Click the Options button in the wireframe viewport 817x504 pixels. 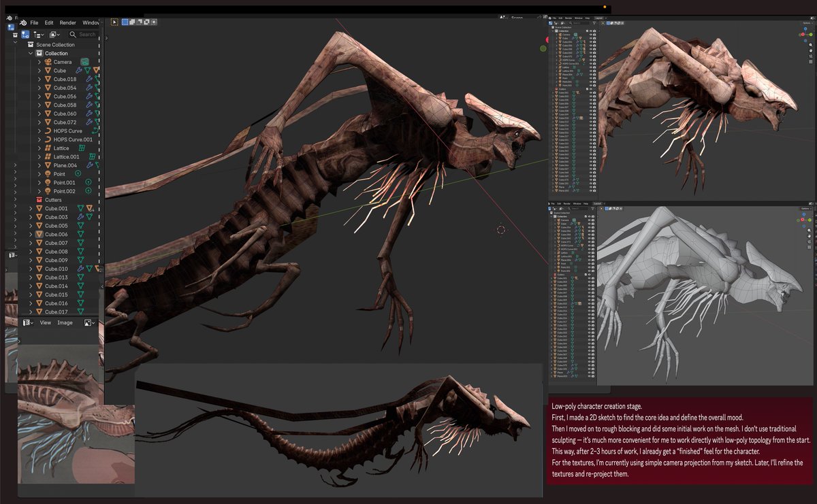806,209
